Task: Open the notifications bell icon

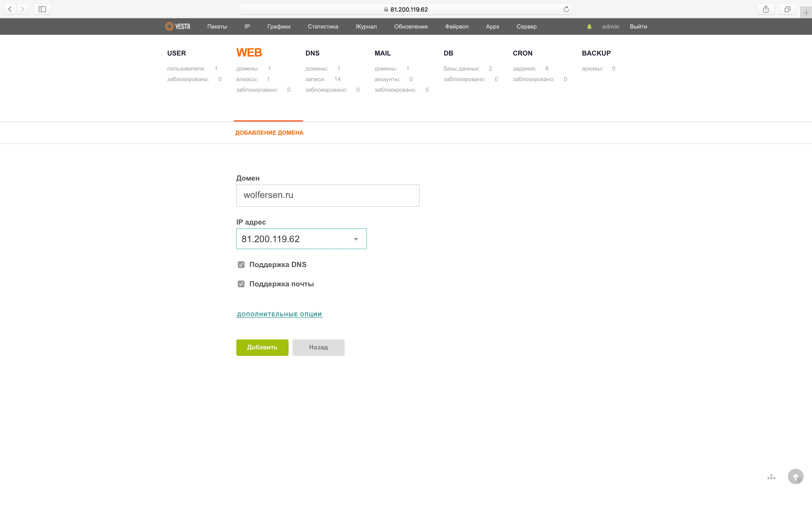Action: coord(589,27)
